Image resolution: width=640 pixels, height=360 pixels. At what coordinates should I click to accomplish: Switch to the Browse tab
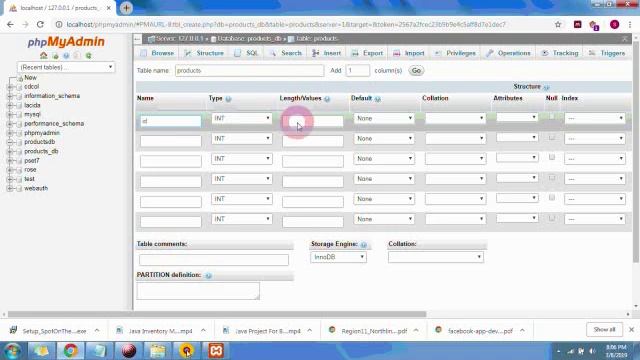coord(157,53)
